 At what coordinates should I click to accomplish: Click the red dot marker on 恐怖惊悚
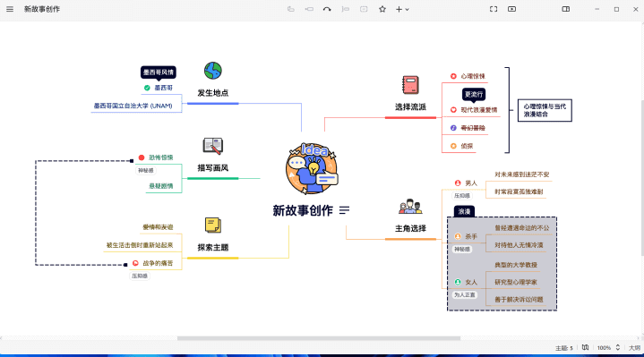point(142,157)
